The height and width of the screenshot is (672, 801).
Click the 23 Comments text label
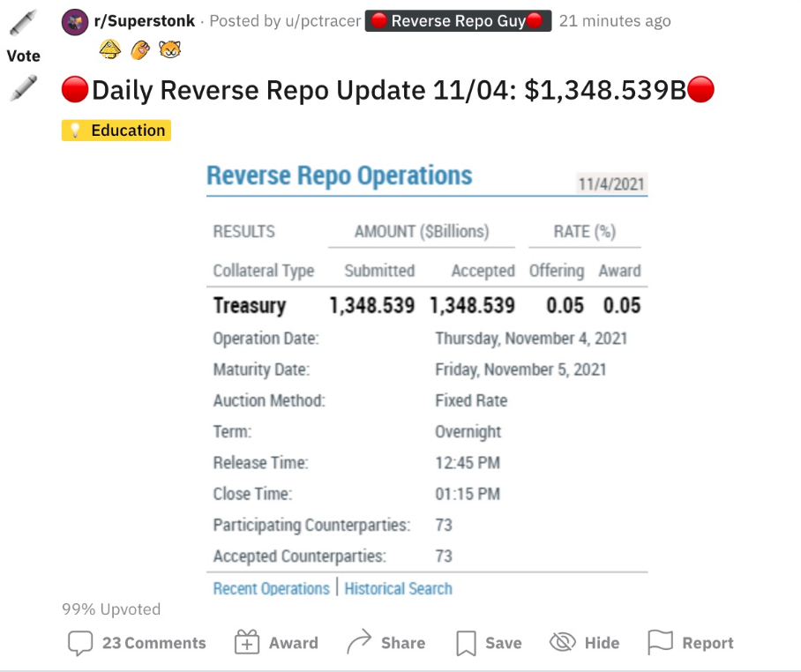coord(154,643)
